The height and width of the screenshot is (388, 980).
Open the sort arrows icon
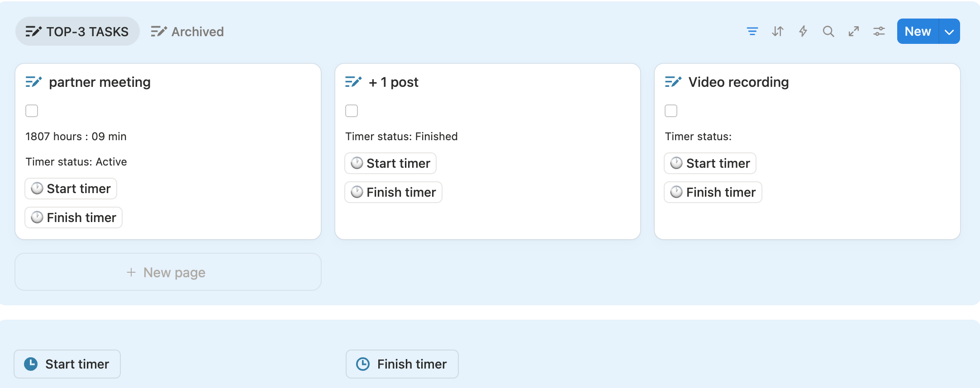click(777, 31)
